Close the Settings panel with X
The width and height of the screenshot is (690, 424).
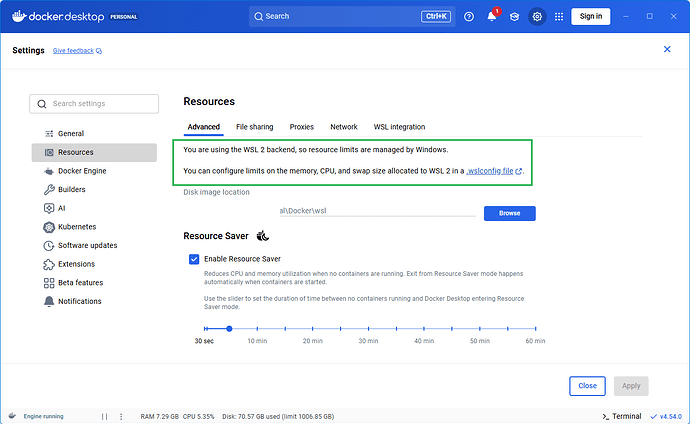click(667, 49)
